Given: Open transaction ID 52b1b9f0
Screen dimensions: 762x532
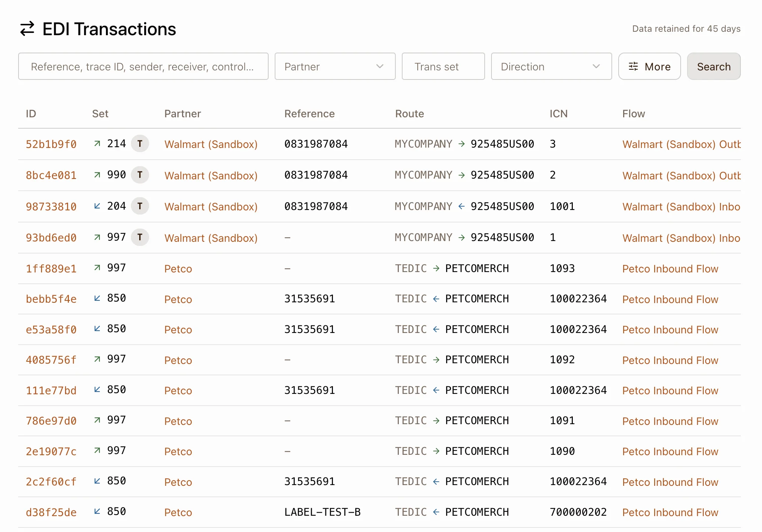Looking at the screenshot, I should pos(51,144).
